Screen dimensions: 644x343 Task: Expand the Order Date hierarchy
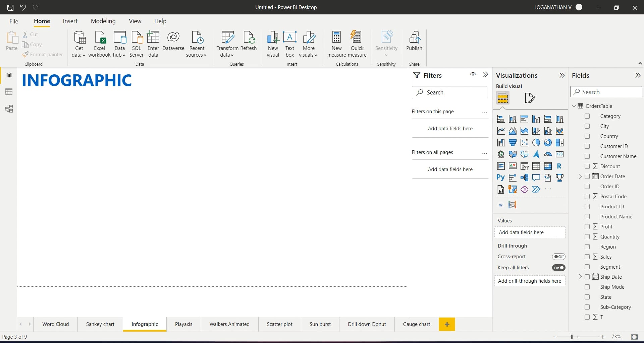(x=580, y=177)
